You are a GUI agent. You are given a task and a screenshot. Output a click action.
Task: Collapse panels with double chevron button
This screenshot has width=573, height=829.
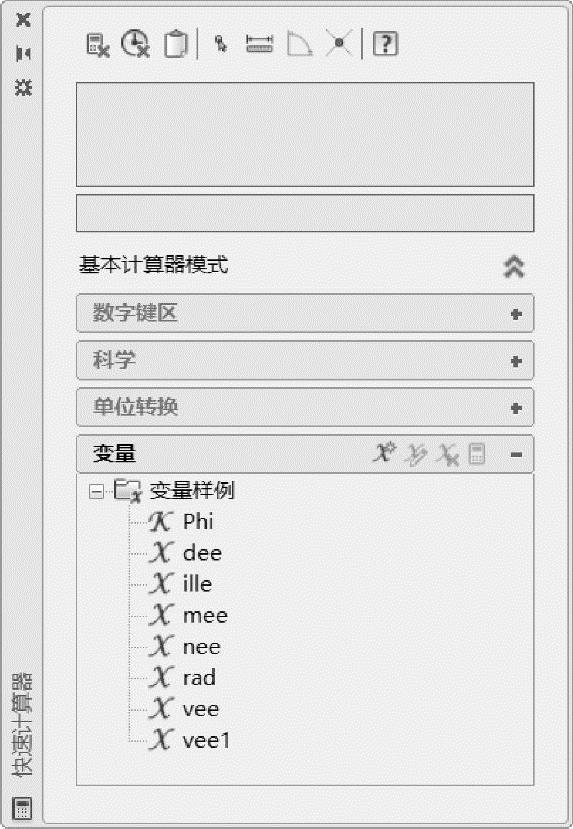coord(514,266)
